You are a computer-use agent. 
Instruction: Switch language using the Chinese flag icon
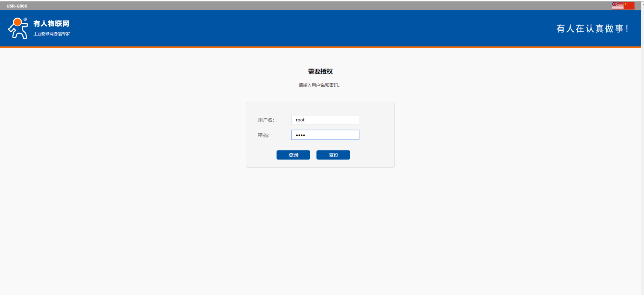tap(629, 5)
